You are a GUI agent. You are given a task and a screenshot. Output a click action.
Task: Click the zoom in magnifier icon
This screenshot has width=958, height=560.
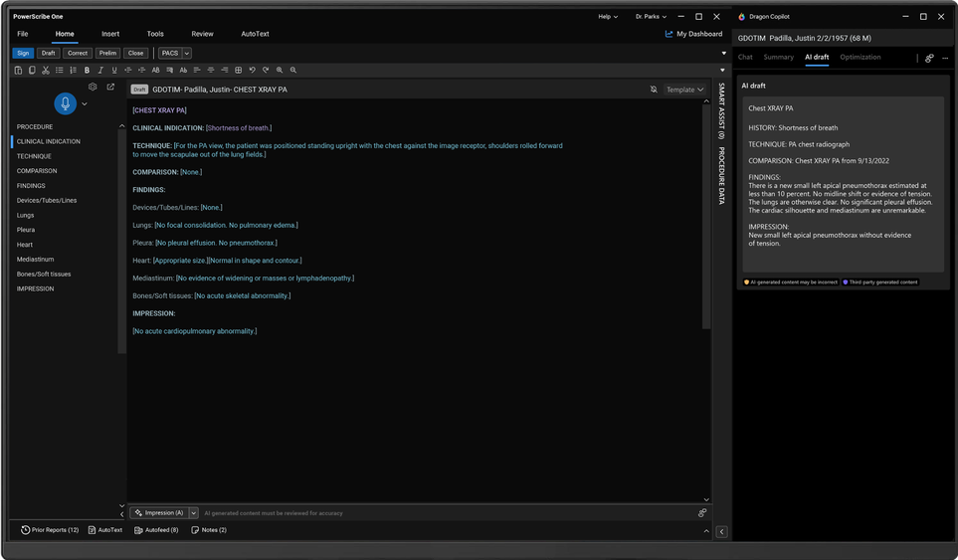pyautogui.click(x=280, y=71)
